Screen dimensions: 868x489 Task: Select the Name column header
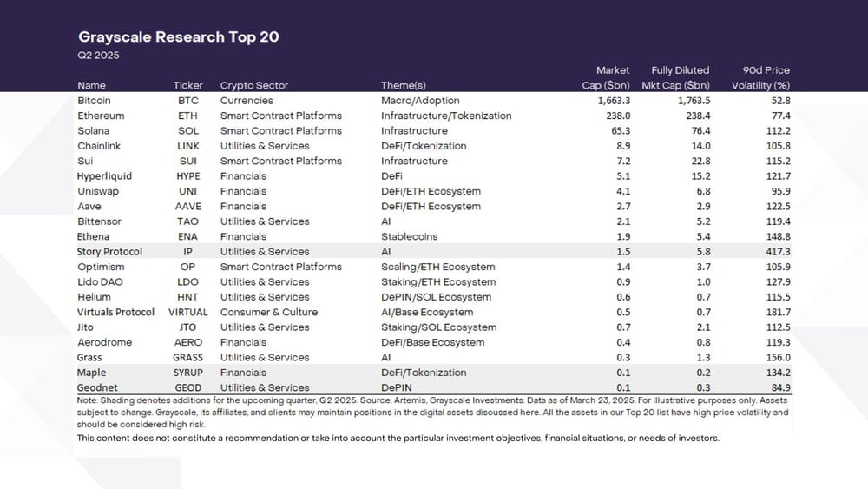coord(91,85)
